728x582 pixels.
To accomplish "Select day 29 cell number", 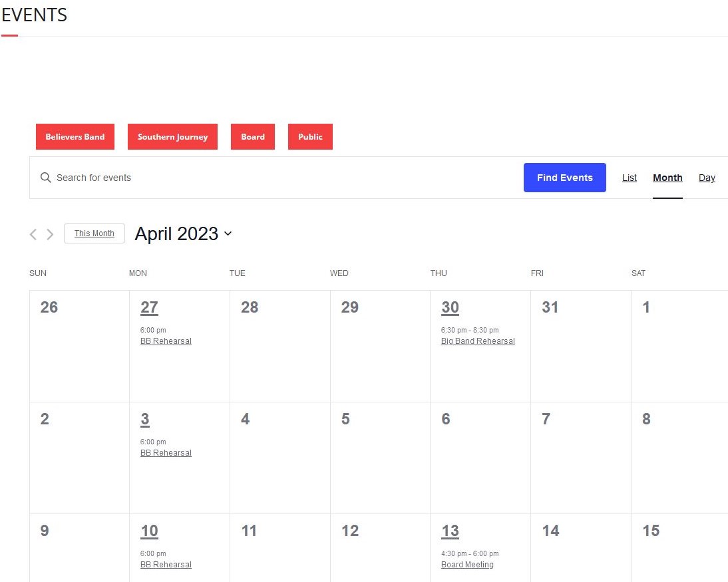I will point(349,307).
